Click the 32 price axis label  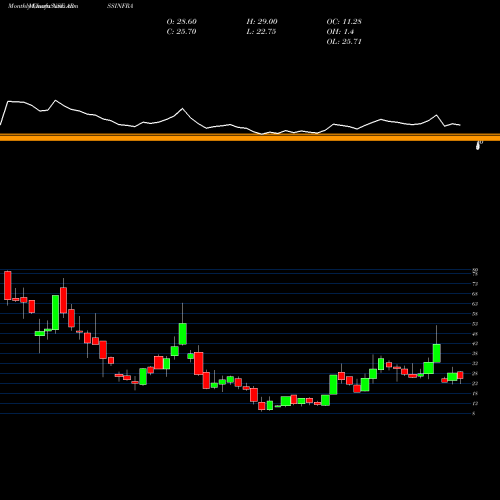[x=475, y=363]
